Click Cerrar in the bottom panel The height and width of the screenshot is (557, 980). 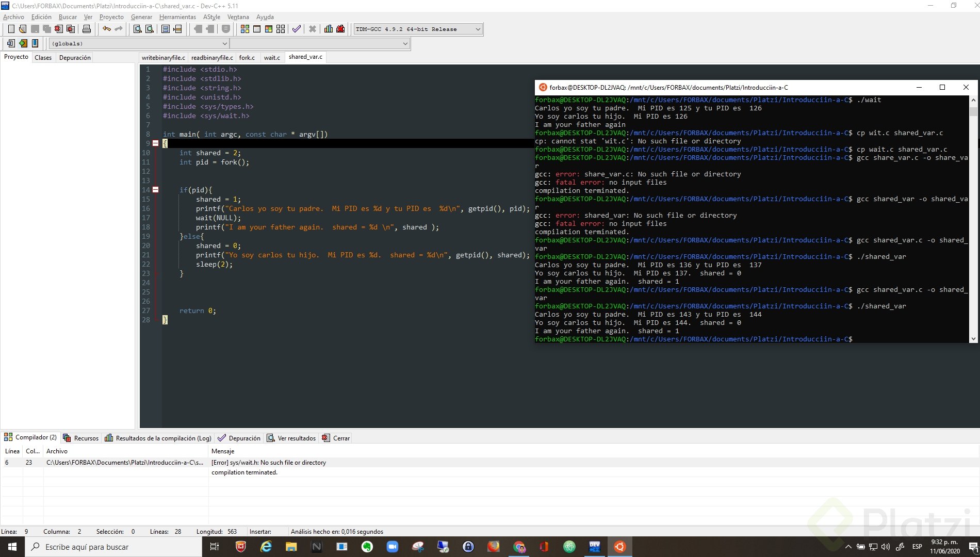336,438
